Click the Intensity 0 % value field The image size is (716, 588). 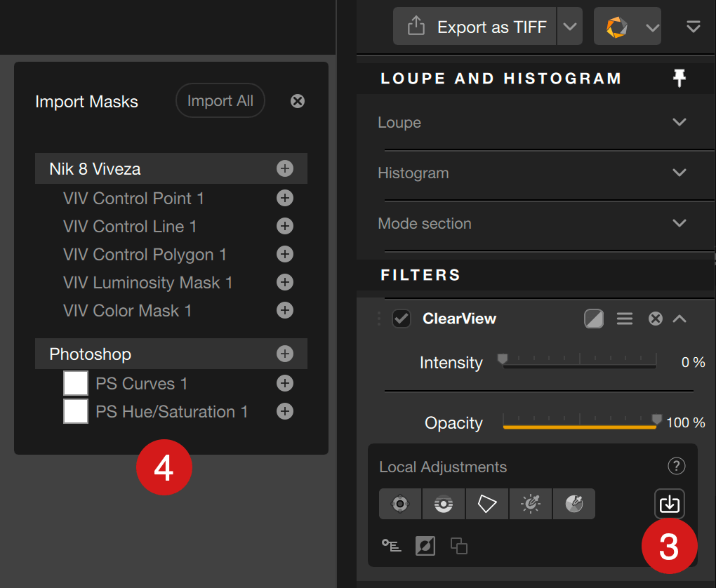pos(693,363)
